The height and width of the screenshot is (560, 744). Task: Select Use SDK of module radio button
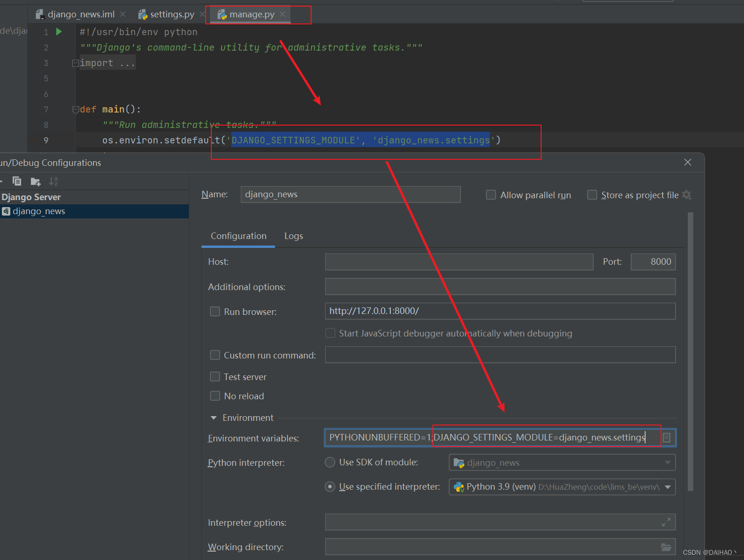(330, 462)
